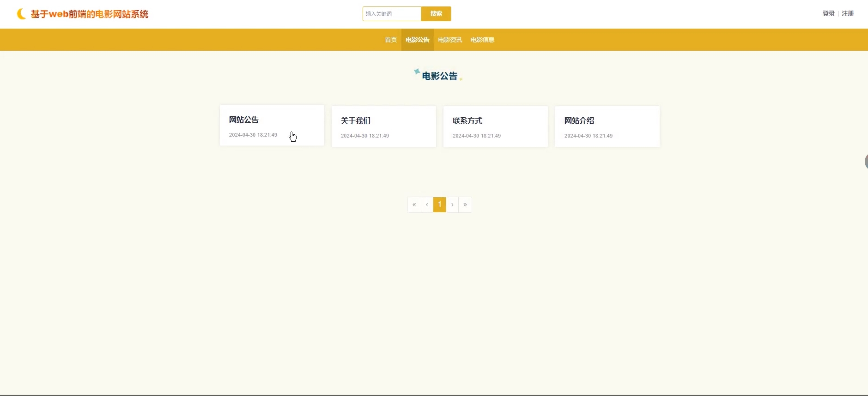
Task: Open the 联系方式 announcement card
Action: 496,126
